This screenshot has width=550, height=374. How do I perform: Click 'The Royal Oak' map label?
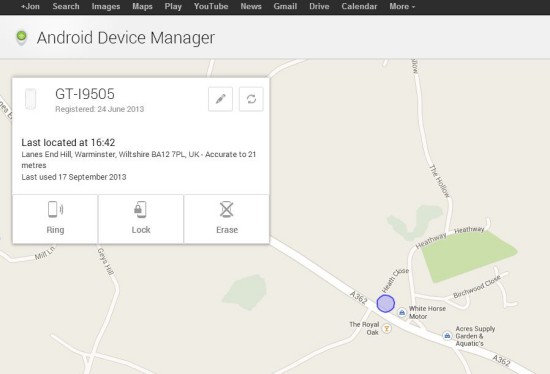click(364, 328)
